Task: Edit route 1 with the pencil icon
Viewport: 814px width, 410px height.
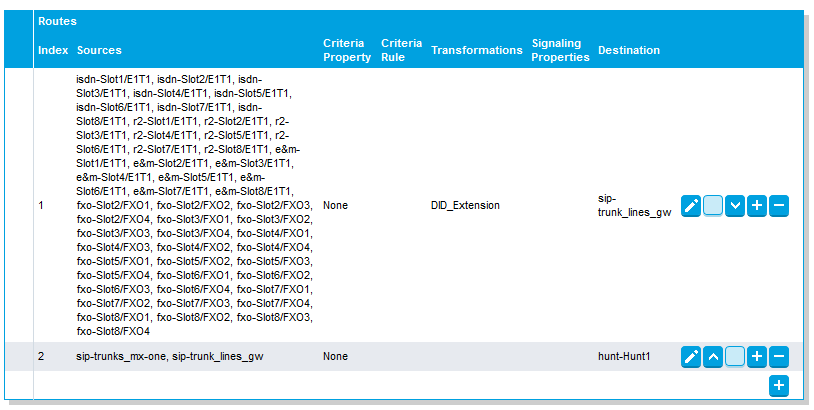Action: point(690,206)
